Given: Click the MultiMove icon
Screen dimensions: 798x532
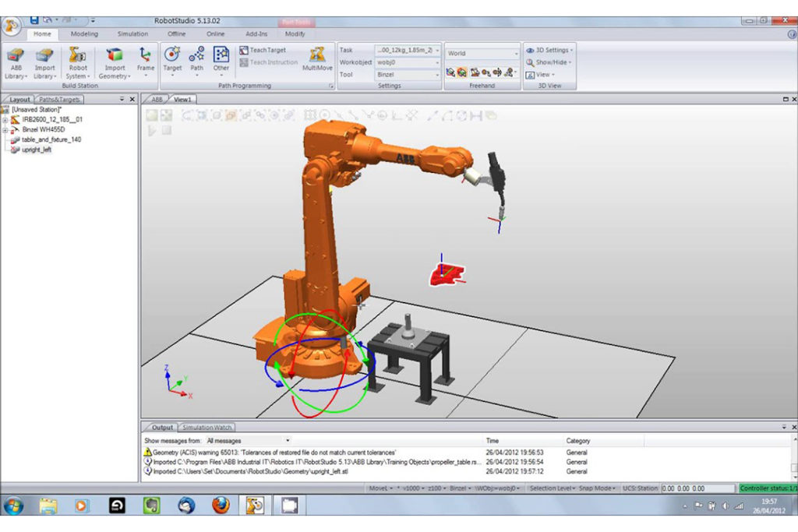Looking at the screenshot, I should tap(317, 55).
